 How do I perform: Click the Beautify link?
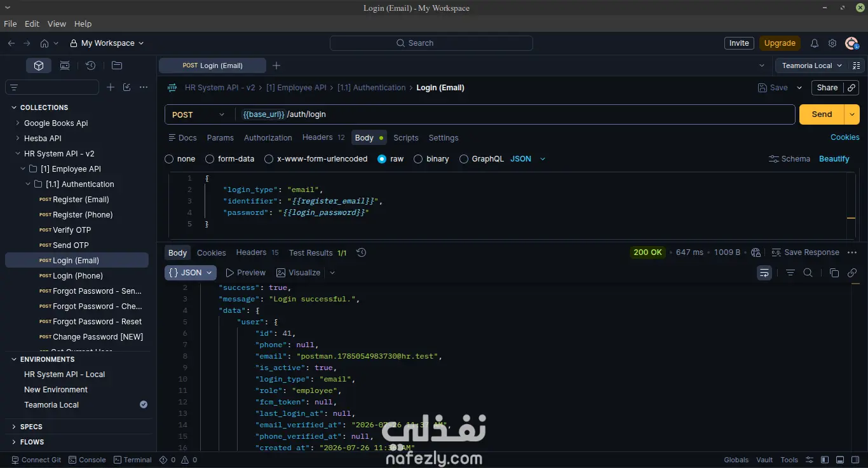pos(834,159)
